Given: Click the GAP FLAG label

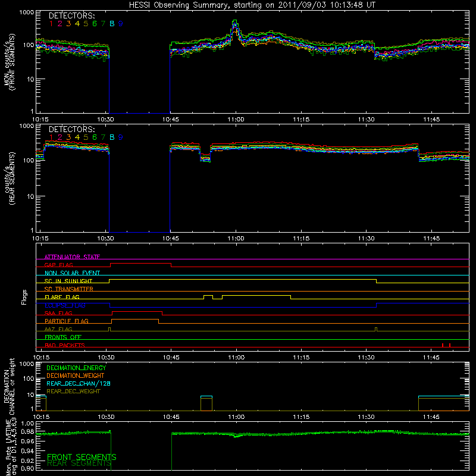Looking at the screenshot, I should tap(58, 265).
